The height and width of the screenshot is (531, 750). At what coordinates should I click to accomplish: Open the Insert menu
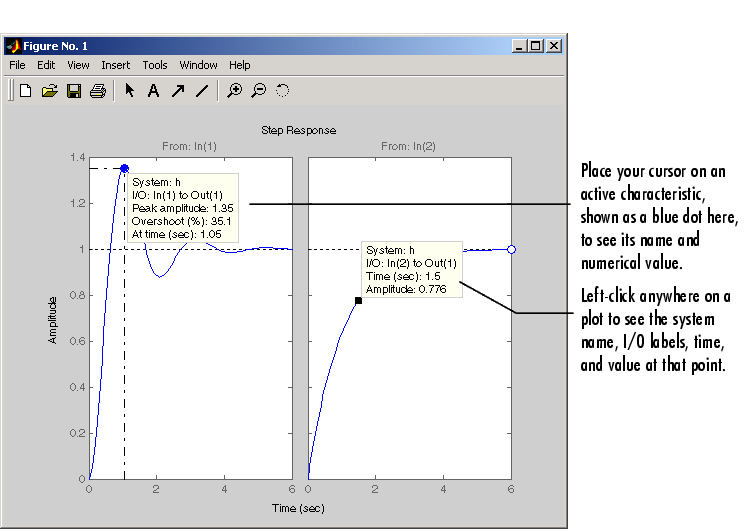click(x=115, y=65)
